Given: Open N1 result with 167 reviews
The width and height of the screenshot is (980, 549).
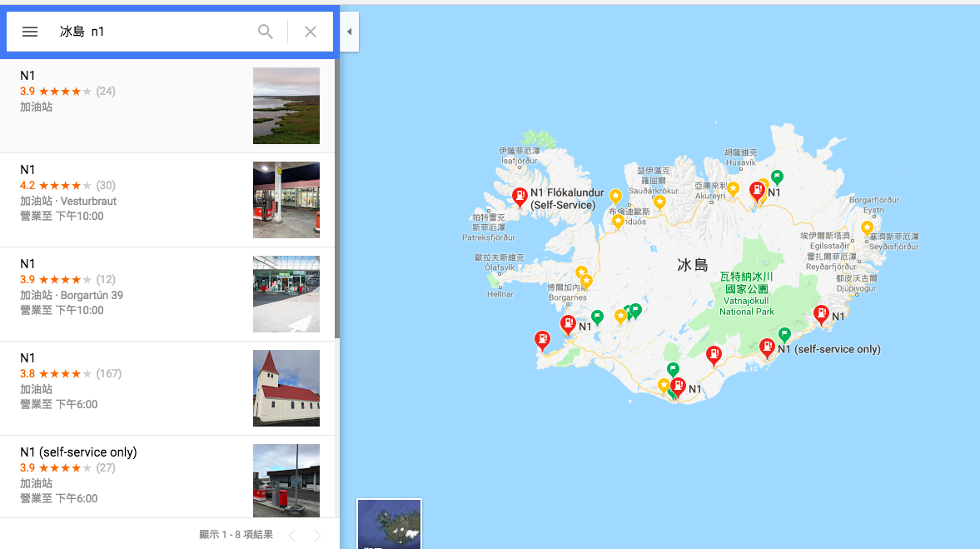Looking at the screenshot, I should [167, 388].
